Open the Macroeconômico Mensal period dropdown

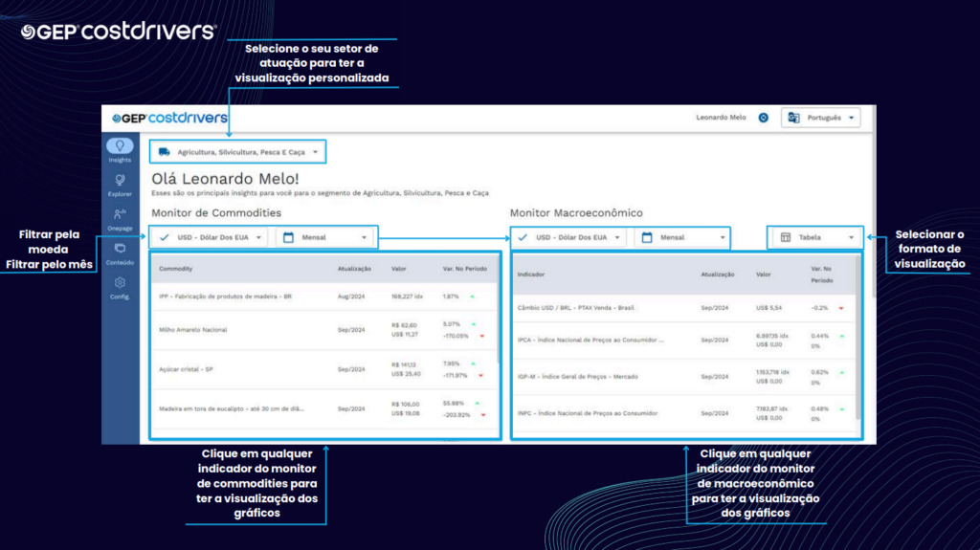pyautogui.click(x=681, y=237)
